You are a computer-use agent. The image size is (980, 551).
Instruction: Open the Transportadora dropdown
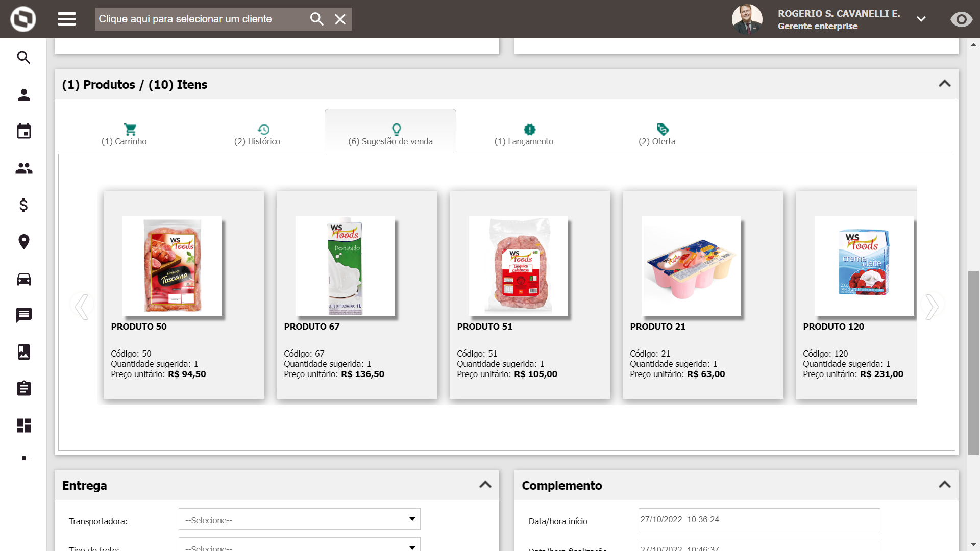[299, 519]
